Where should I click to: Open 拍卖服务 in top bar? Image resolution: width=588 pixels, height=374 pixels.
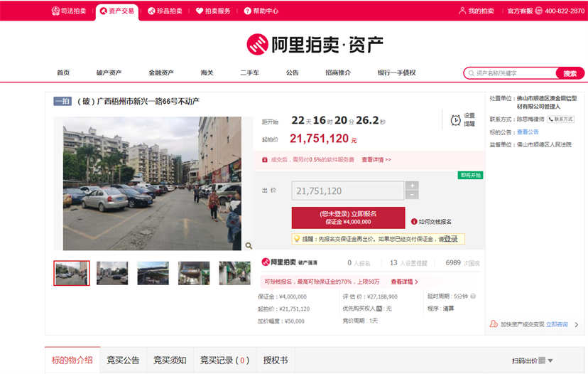[x=213, y=11]
